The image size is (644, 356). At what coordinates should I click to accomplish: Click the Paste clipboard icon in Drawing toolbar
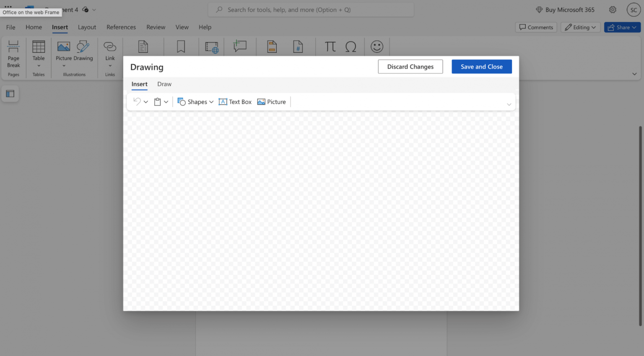[157, 101]
